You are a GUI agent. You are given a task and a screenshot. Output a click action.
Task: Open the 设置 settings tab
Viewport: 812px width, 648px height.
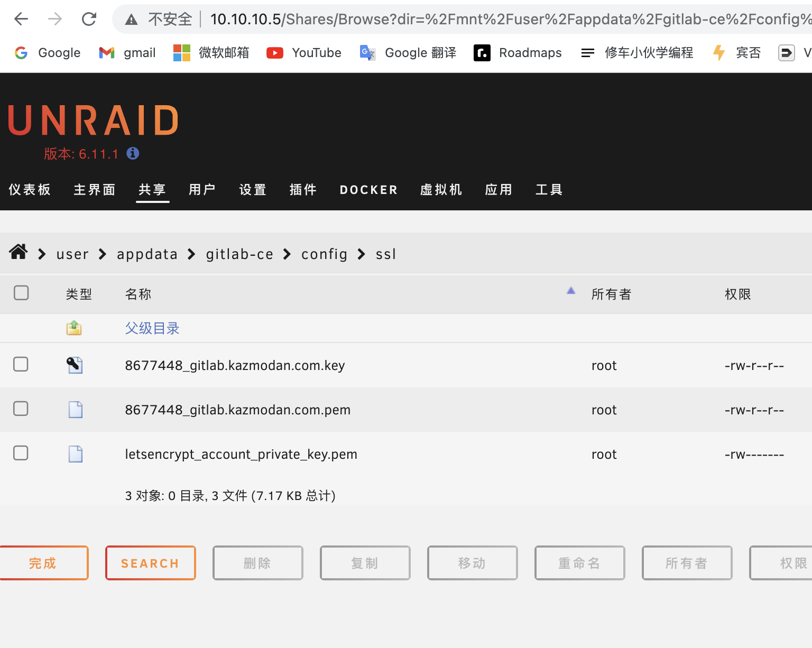coord(253,189)
